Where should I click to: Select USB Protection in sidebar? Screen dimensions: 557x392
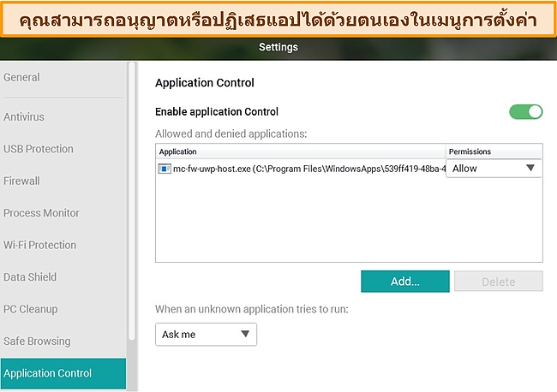coord(39,149)
